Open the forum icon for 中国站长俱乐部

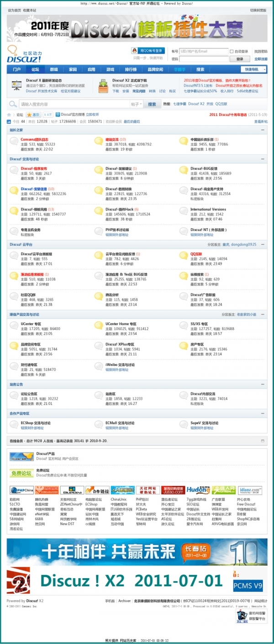pyautogui.click(x=184, y=141)
